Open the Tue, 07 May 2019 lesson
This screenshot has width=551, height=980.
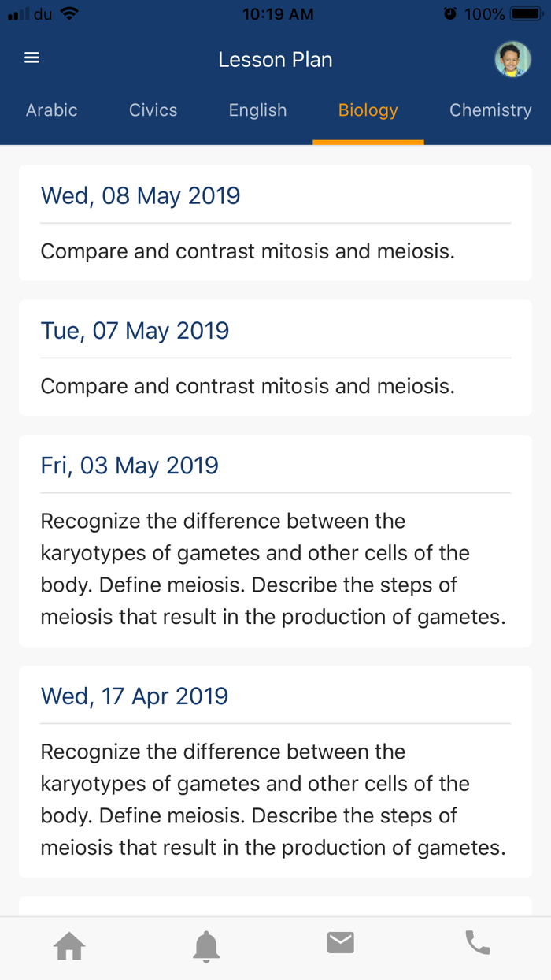275,358
